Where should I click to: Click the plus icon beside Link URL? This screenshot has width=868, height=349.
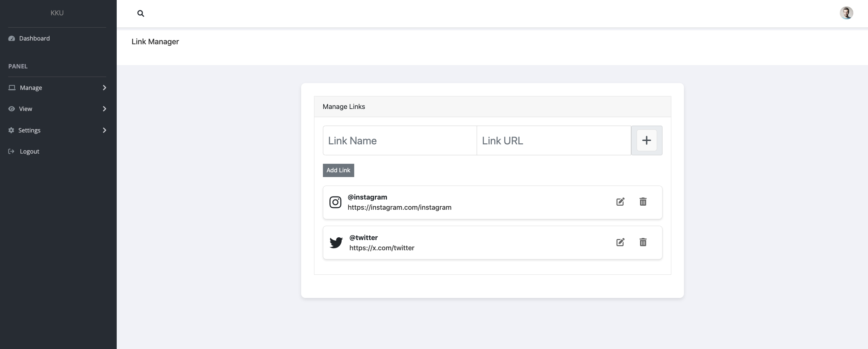point(646,140)
